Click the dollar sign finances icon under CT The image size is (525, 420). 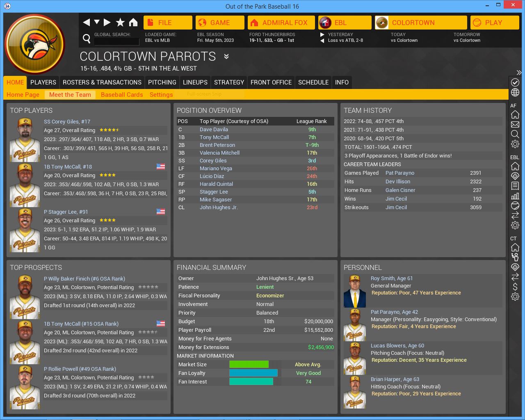pos(515,287)
